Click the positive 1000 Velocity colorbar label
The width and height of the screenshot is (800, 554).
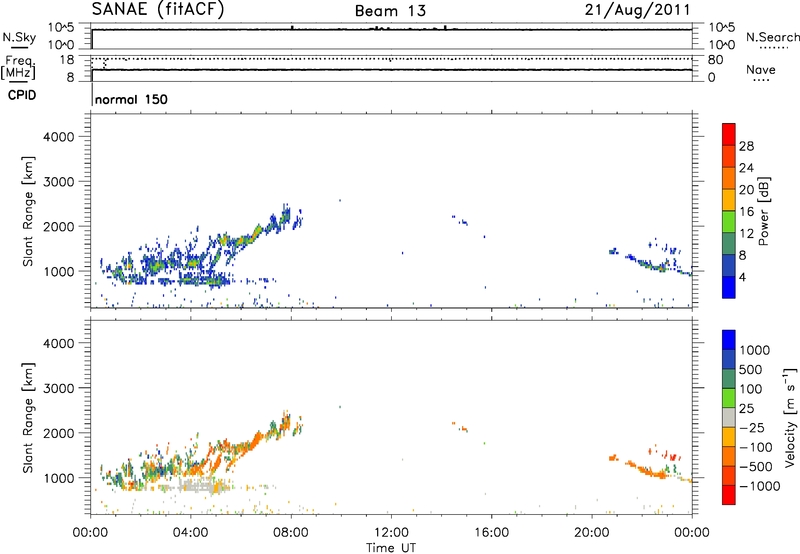(x=755, y=350)
